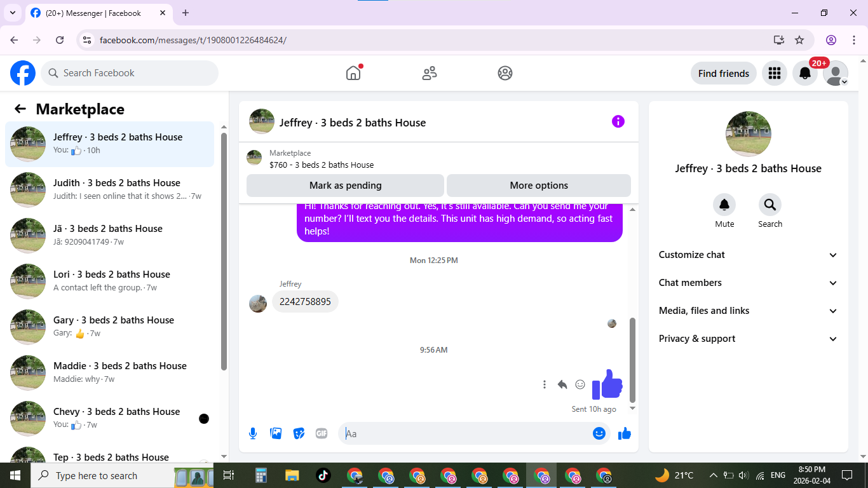Screen dimensions: 868x488
Task: Open the account profile picture menu
Action: point(836,73)
